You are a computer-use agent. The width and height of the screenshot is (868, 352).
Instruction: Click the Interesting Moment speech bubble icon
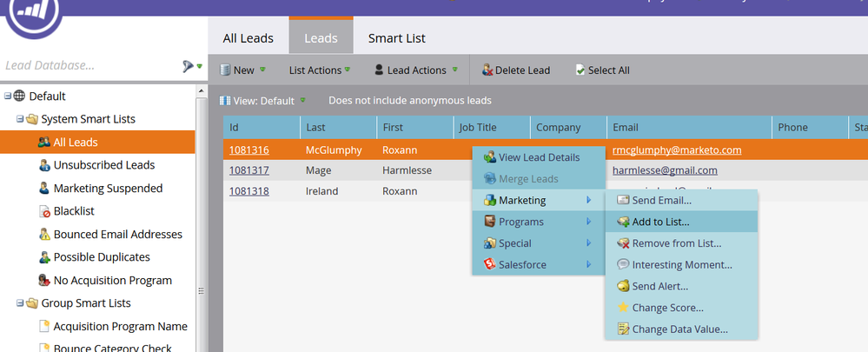(x=623, y=264)
